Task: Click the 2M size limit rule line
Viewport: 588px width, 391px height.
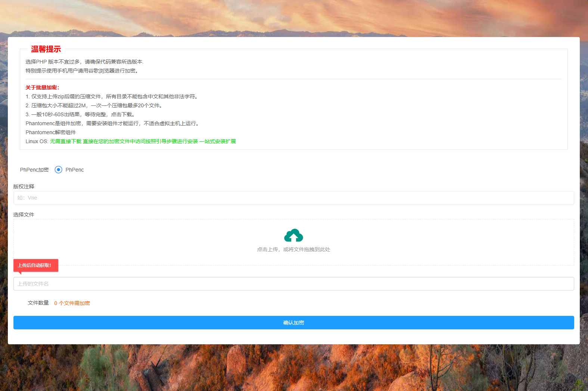Action: (94, 105)
